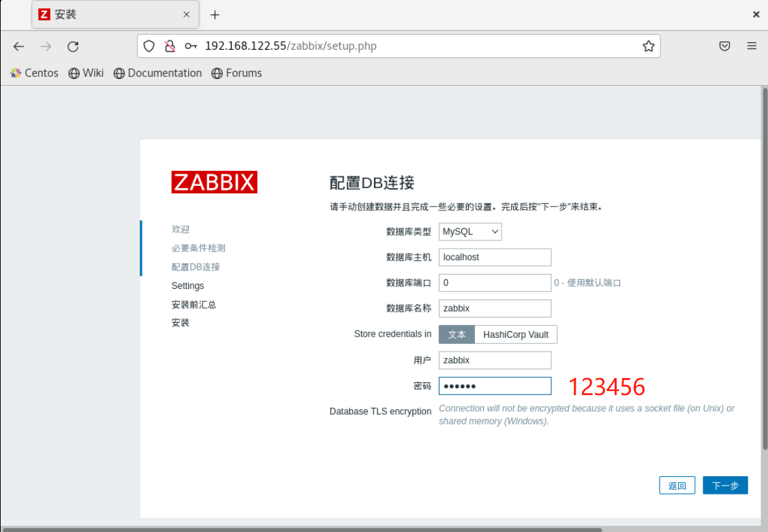Open the Firefox hamburger menu

(752, 46)
